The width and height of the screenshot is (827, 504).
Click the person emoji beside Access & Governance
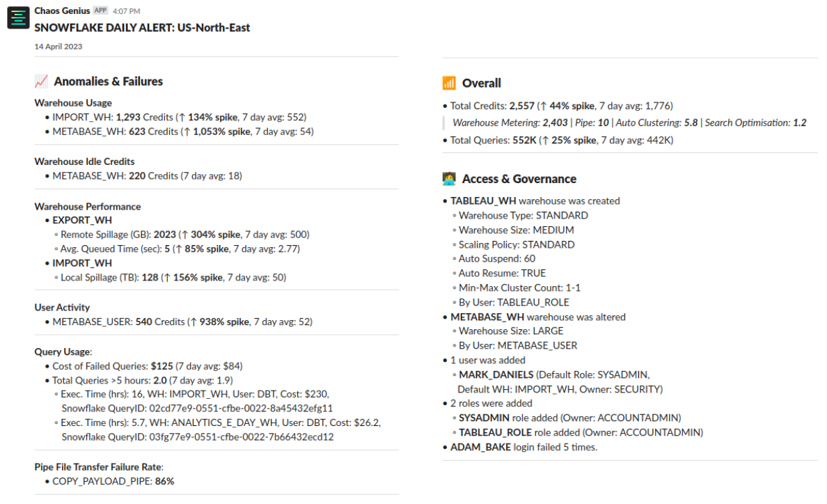[449, 179]
